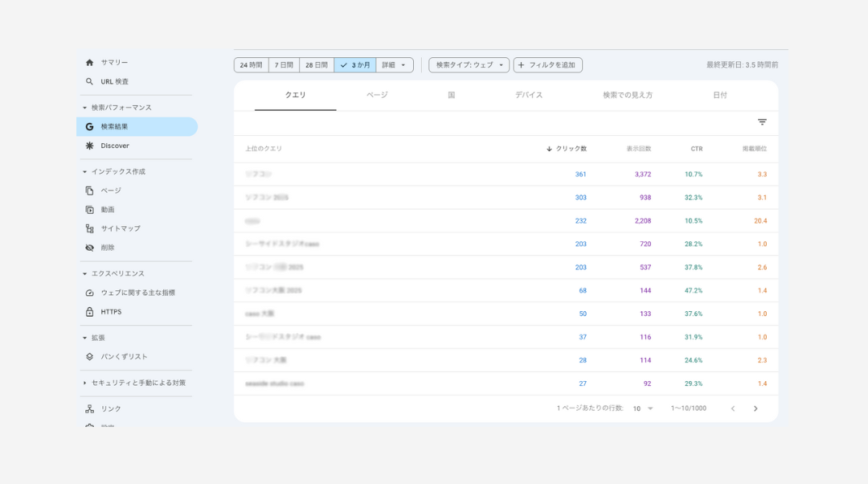Click the 1〜10/1000 pagination text
868x484 pixels.
pos(689,408)
